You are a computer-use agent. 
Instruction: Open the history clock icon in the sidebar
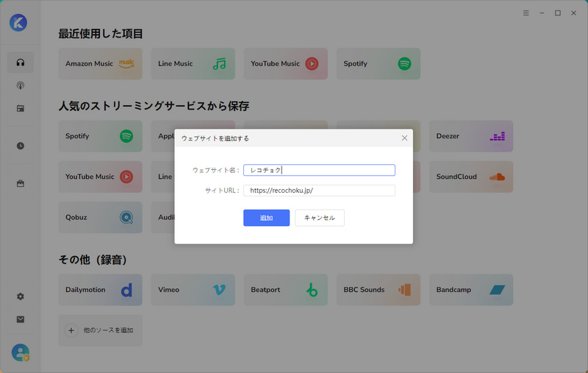click(21, 146)
